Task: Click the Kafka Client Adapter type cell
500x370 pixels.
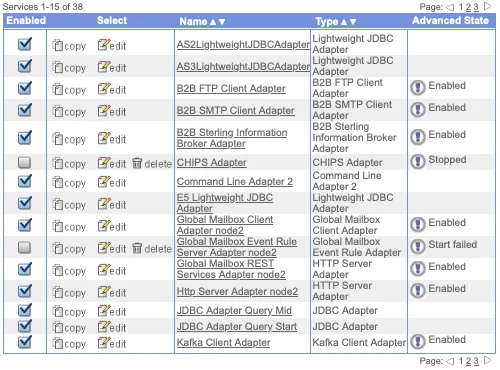Action: coord(359,343)
